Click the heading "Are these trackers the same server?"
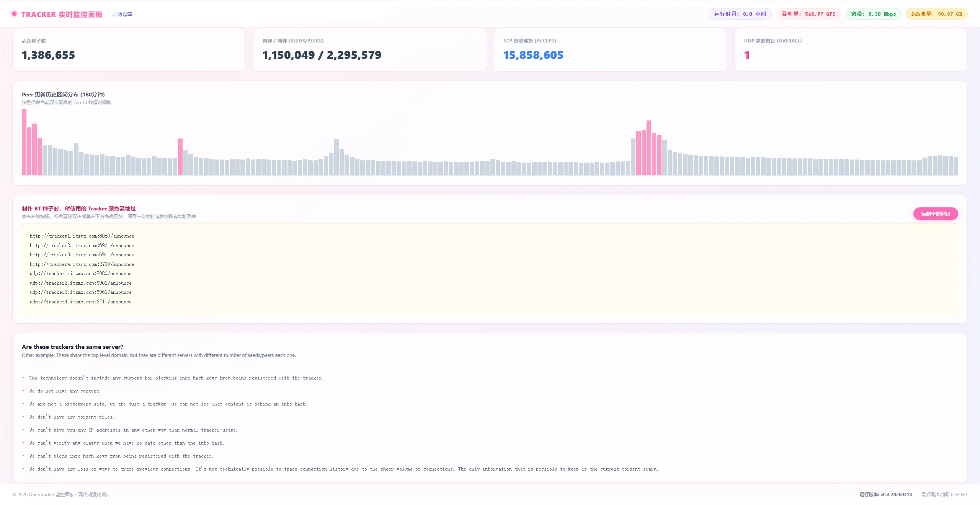The height and width of the screenshot is (505, 980). [72, 347]
